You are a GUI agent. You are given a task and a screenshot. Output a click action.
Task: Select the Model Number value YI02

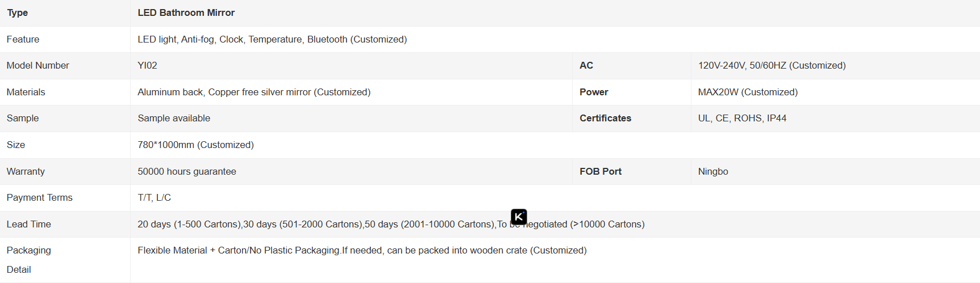pyautogui.click(x=147, y=65)
